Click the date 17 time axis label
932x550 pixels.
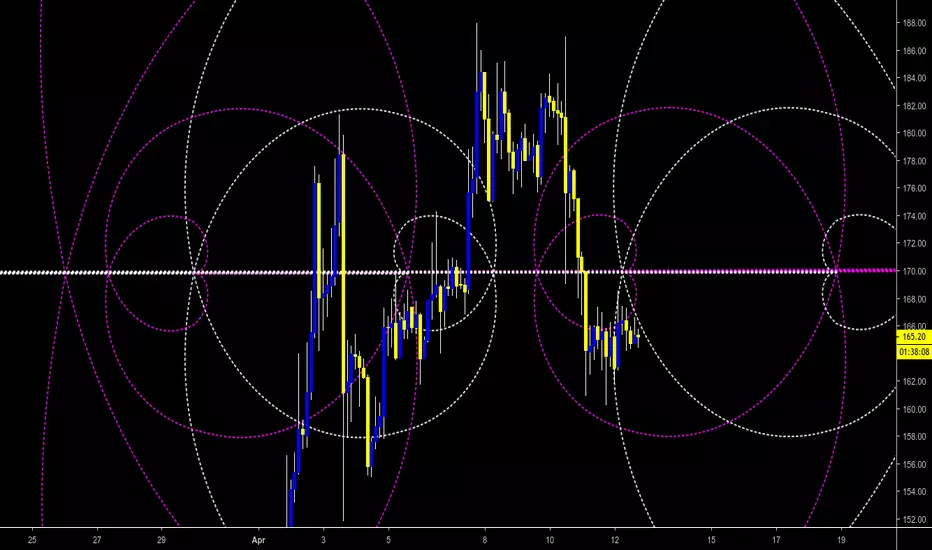pos(776,540)
